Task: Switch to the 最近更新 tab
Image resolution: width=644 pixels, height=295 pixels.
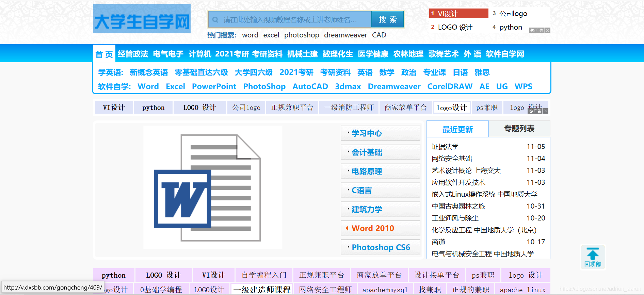Action: pyautogui.click(x=457, y=129)
